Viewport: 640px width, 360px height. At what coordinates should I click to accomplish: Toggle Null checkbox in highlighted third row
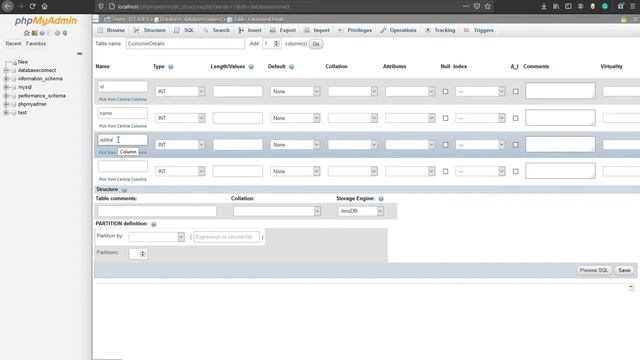click(445, 144)
